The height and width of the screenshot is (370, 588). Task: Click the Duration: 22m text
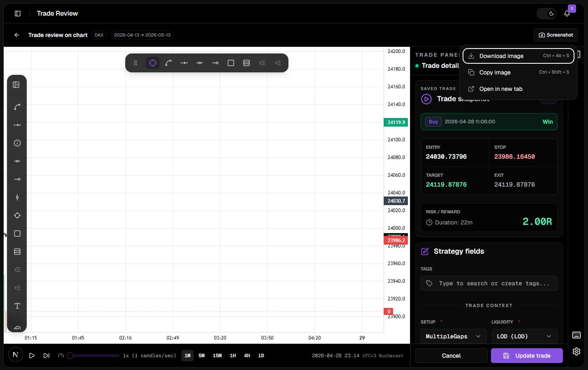click(x=454, y=222)
